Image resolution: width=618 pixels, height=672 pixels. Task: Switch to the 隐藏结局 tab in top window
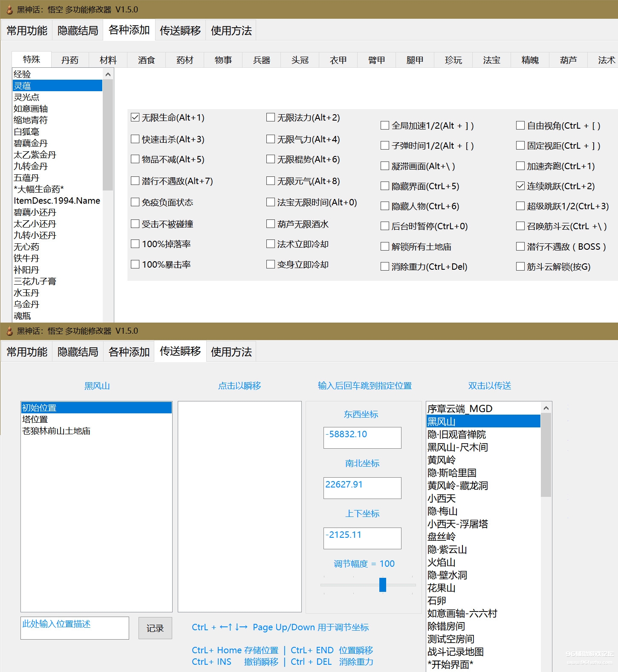click(78, 31)
